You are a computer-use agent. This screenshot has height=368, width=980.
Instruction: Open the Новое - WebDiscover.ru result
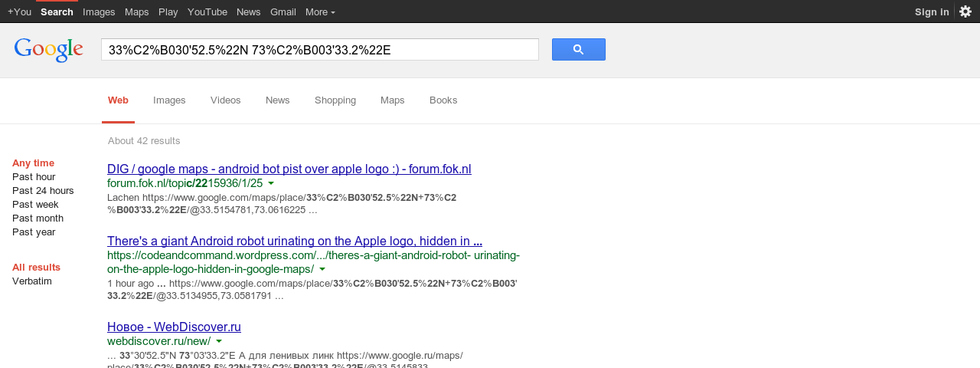(x=174, y=327)
